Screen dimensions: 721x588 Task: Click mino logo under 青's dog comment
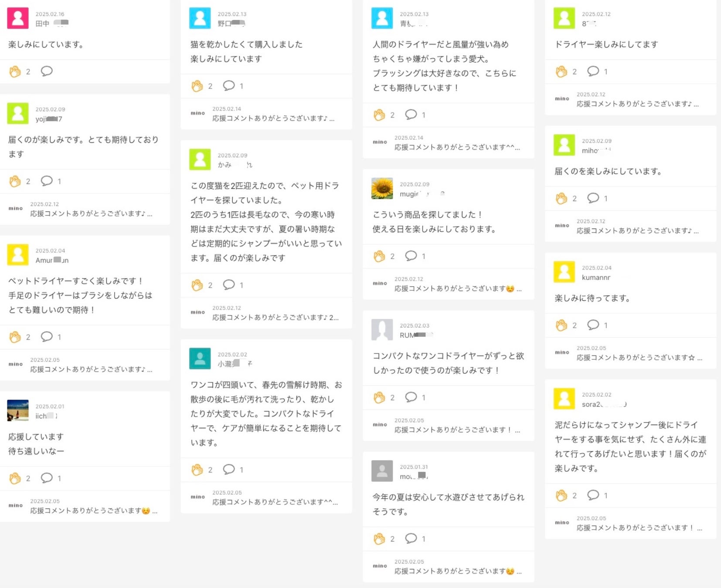click(x=380, y=142)
